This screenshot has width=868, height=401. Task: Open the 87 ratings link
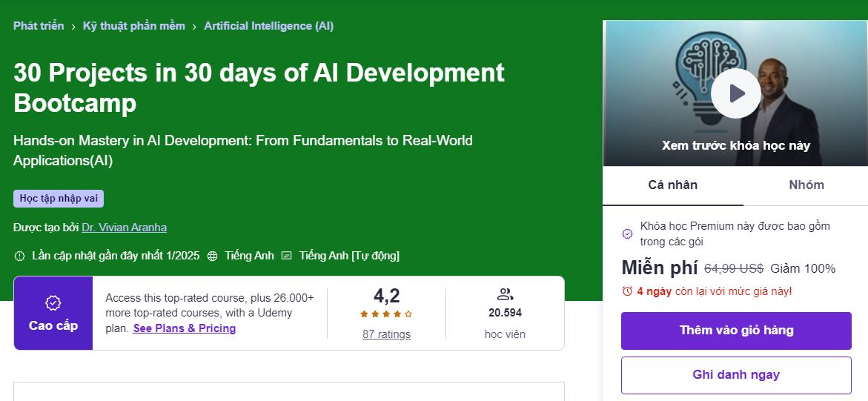click(x=386, y=334)
